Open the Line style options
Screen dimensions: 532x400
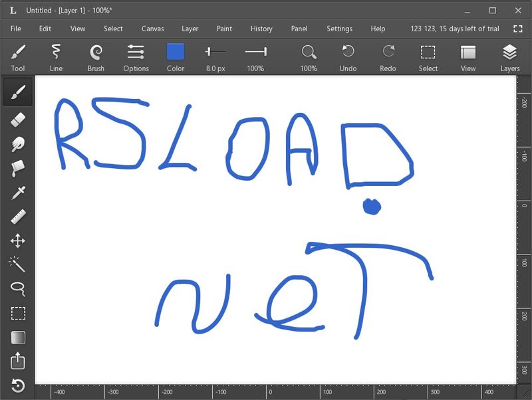click(x=56, y=58)
